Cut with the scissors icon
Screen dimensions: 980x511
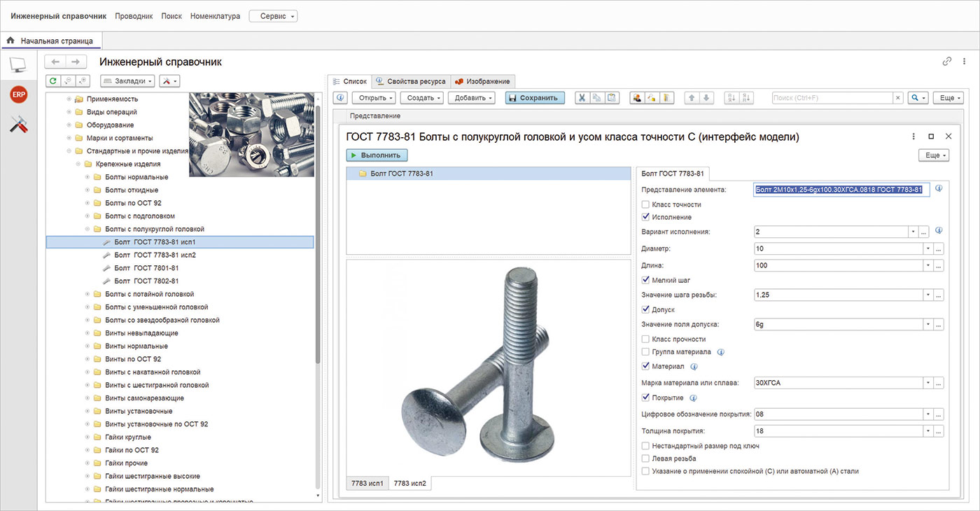pyautogui.click(x=581, y=98)
